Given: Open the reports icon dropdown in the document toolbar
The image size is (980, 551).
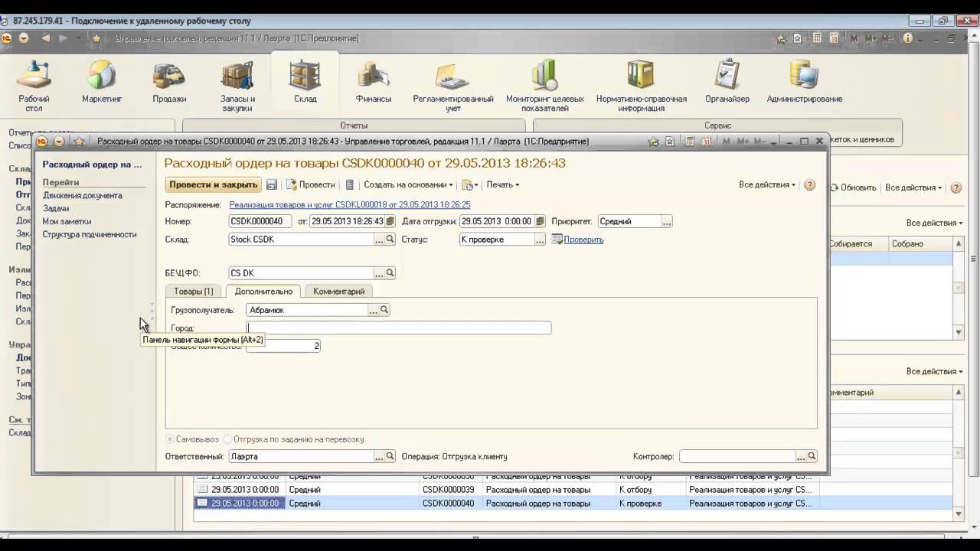Looking at the screenshot, I should click(x=469, y=184).
